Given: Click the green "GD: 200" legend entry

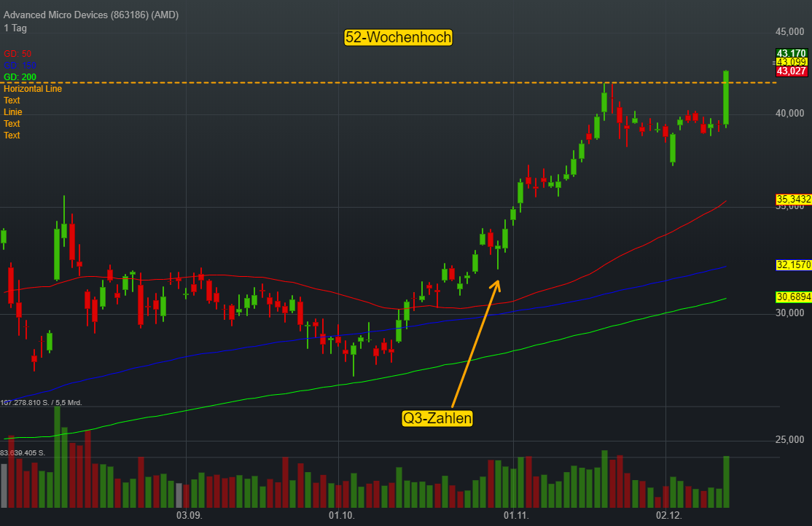Looking at the screenshot, I should click(20, 77).
